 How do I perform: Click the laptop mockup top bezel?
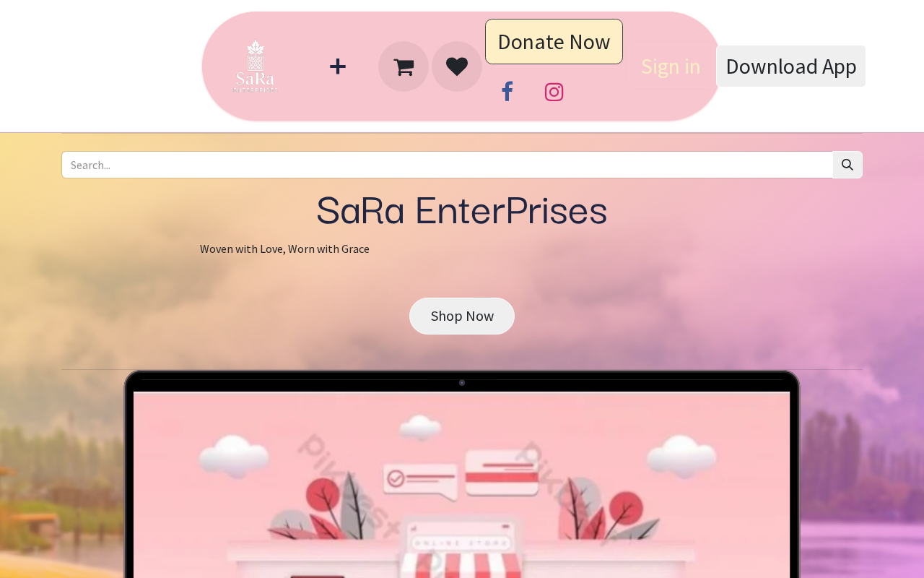pyautogui.click(x=462, y=381)
